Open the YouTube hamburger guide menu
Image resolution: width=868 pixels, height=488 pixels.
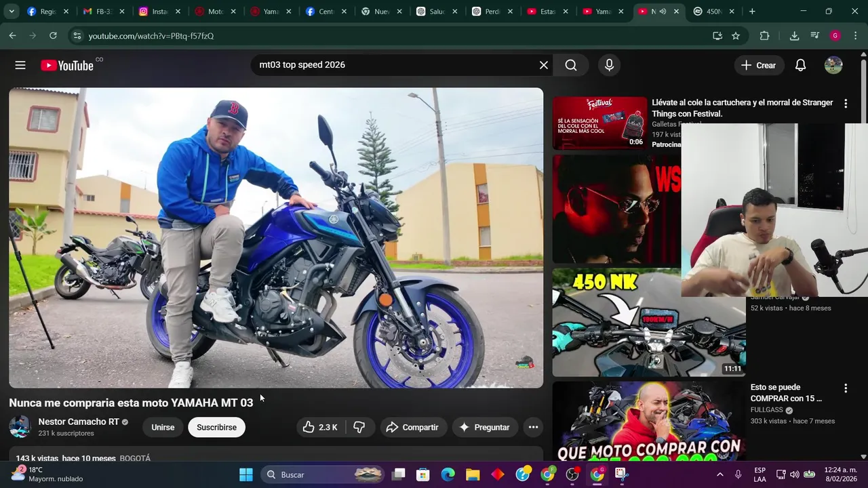[x=20, y=65]
